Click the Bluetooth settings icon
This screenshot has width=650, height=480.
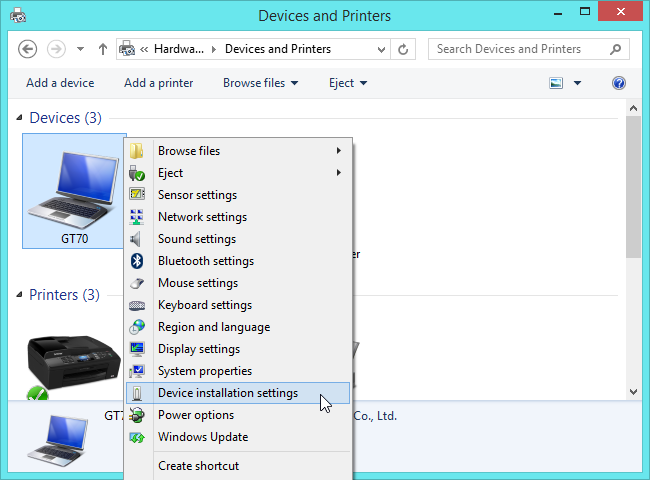click(138, 261)
